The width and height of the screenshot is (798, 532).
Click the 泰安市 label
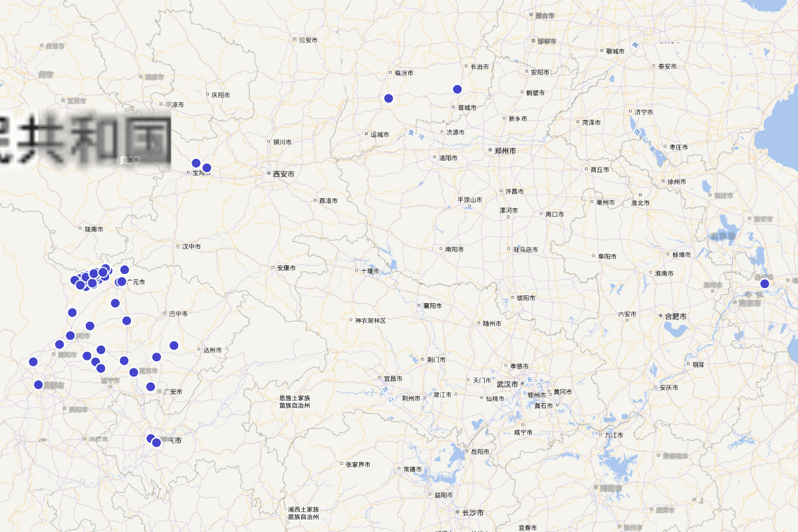[667, 66]
